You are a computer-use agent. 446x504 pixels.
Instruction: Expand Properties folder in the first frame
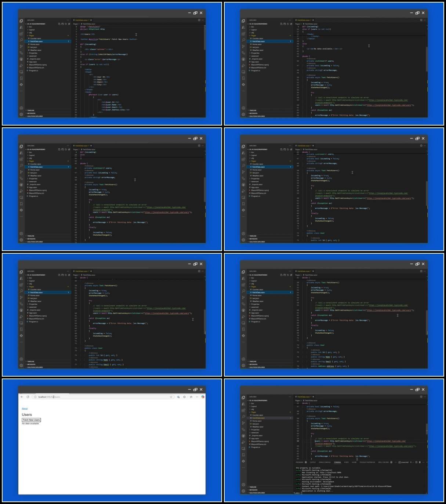pyautogui.click(x=48, y=53)
